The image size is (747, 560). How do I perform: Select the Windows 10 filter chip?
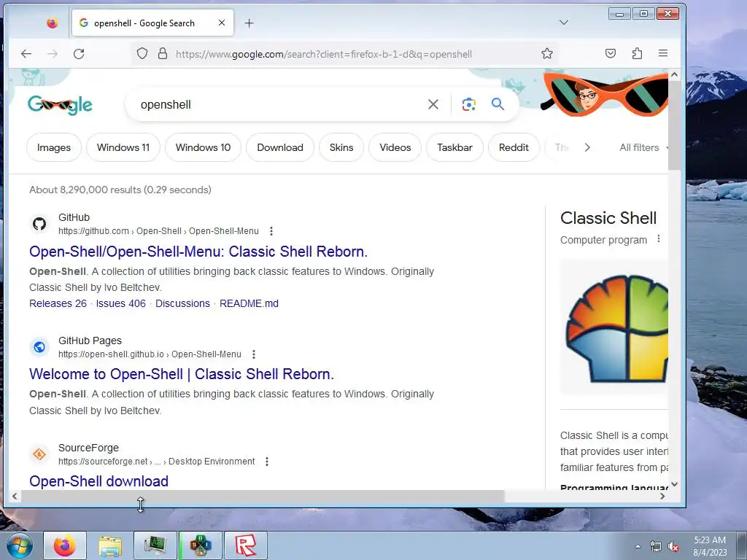pyautogui.click(x=203, y=147)
